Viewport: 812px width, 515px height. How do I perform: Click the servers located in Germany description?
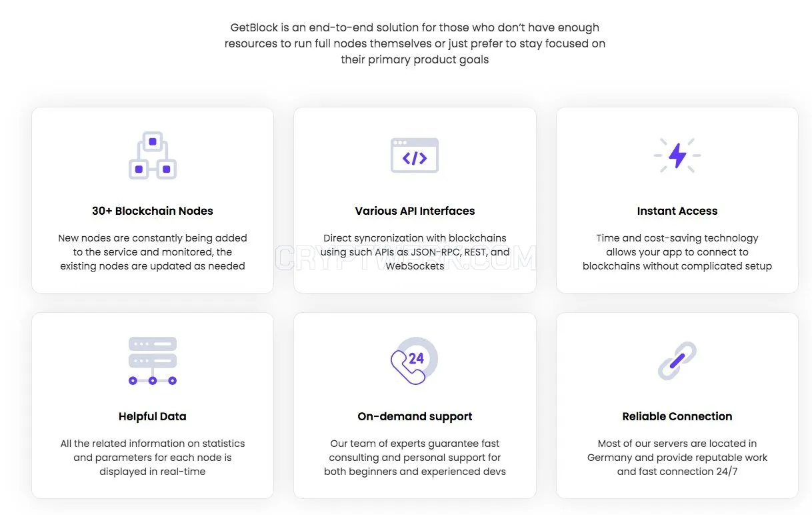pos(677,458)
